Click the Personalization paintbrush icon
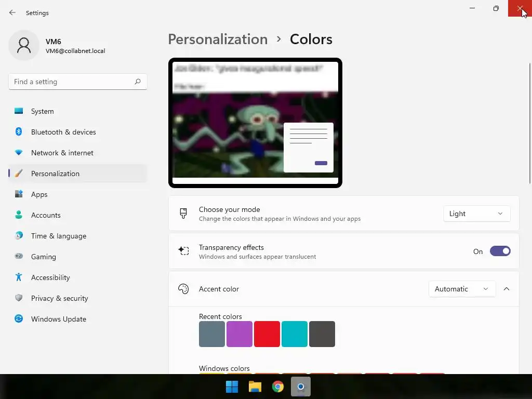 pyautogui.click(x=19, y=174)
